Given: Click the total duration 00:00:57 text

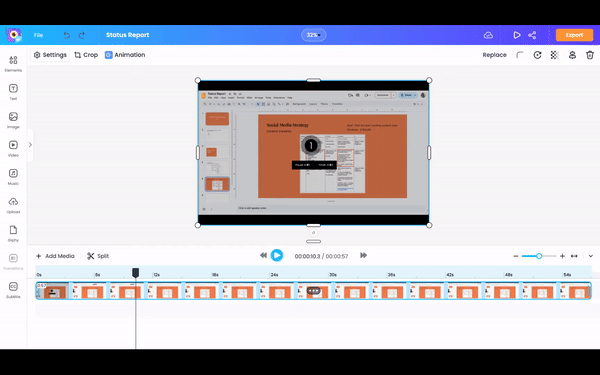Looking at the screenshot, I should click(337, 256).
